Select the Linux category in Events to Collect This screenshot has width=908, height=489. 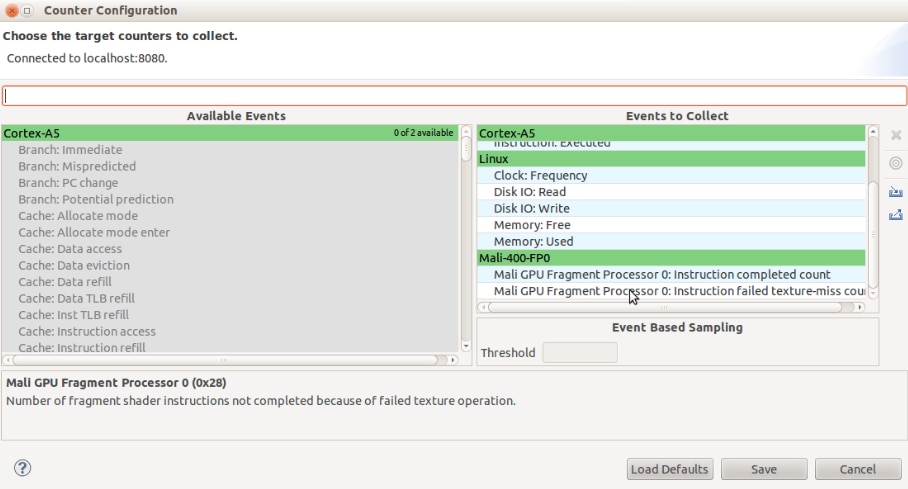coord(670,159)
